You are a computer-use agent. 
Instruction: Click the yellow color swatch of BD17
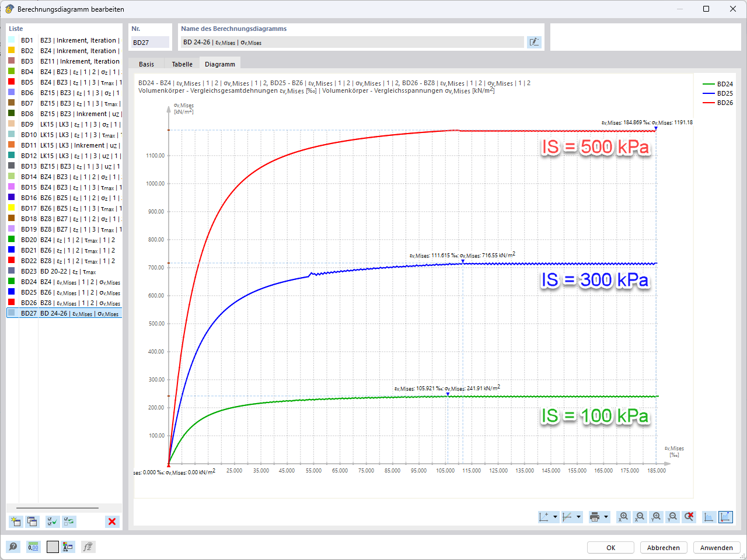(12, 208)
